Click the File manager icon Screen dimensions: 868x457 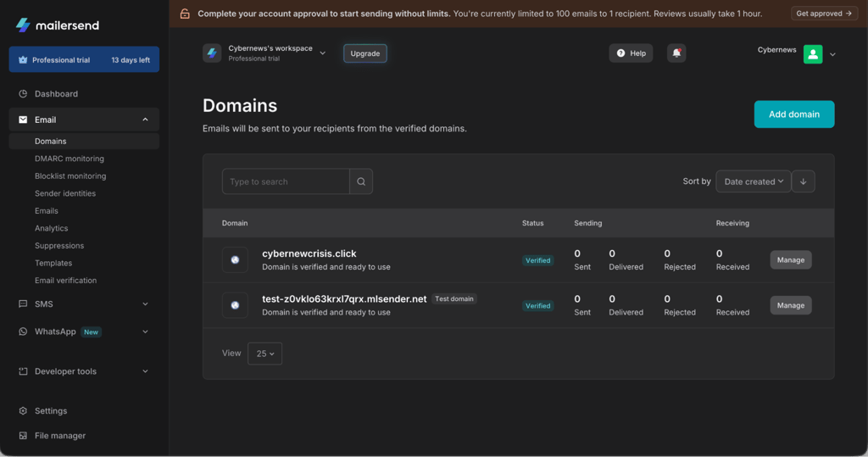23,436
